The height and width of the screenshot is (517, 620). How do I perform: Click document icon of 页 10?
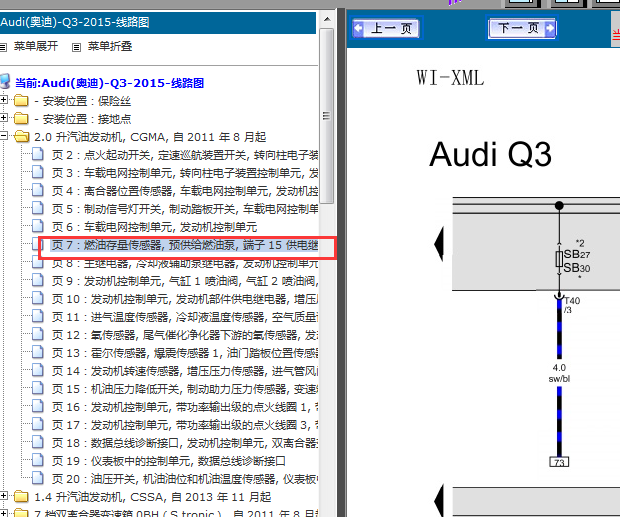[38, 298]
